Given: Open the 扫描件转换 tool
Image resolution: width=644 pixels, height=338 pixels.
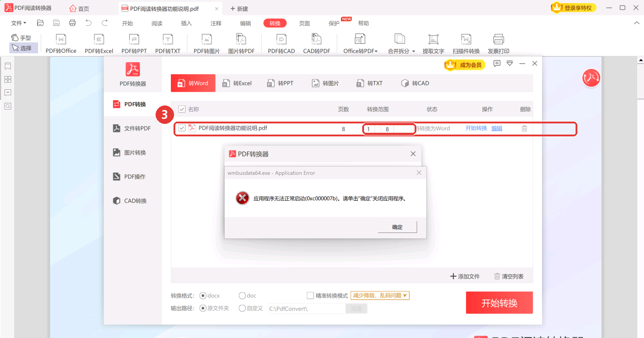Looking at the screenshot, I should coord(466,44).
